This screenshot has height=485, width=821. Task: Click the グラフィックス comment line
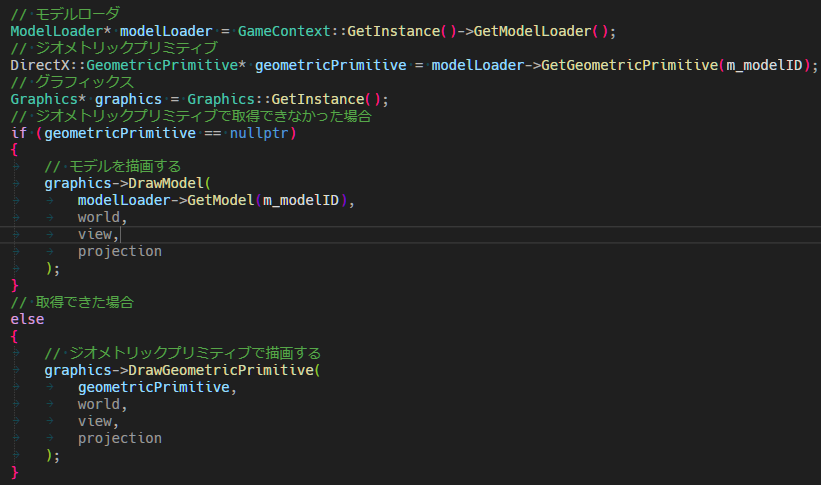coord(80,82)
